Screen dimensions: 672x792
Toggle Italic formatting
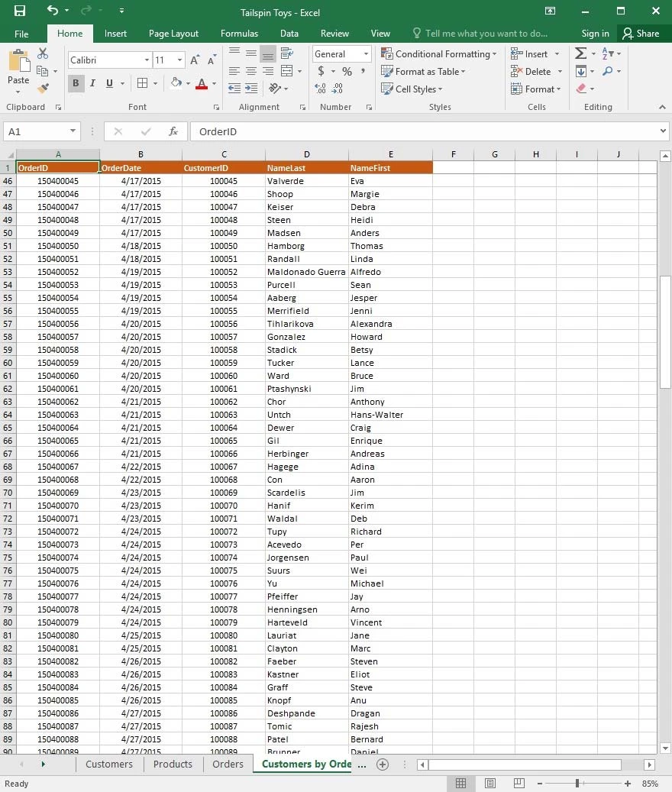(x=92, y=83)
